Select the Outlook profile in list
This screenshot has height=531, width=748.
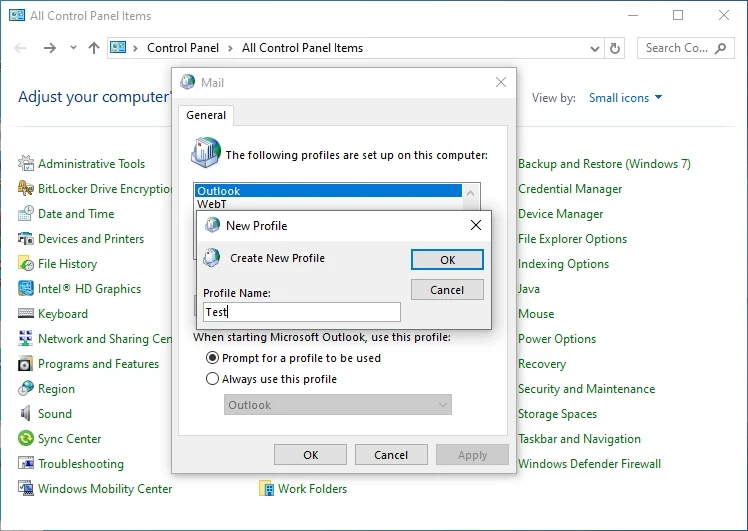click(328, 191)
